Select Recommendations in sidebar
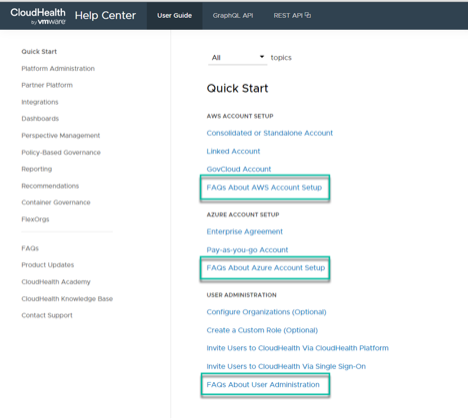 tap(50, 186)
